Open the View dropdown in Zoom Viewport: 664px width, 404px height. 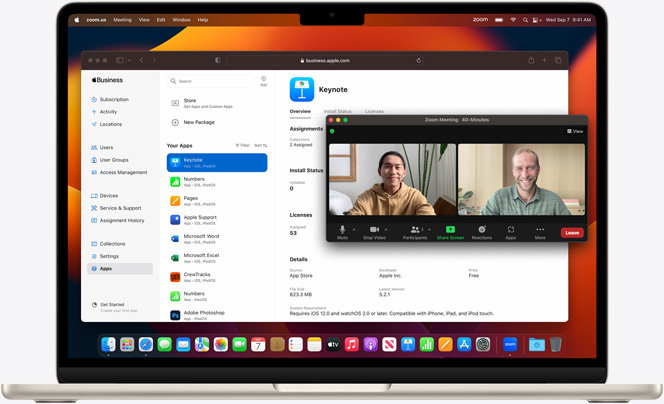(575, 131)
